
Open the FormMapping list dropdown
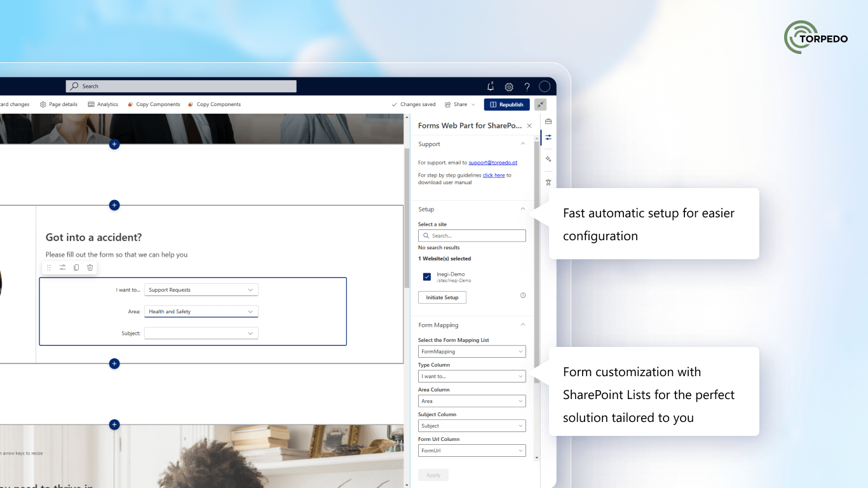tap(471, 351)
